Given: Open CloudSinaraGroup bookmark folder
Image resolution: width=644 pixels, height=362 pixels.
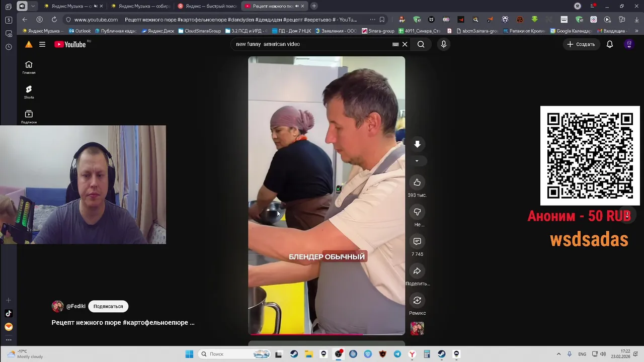Looking at the screenshot, I should (200, 31).
